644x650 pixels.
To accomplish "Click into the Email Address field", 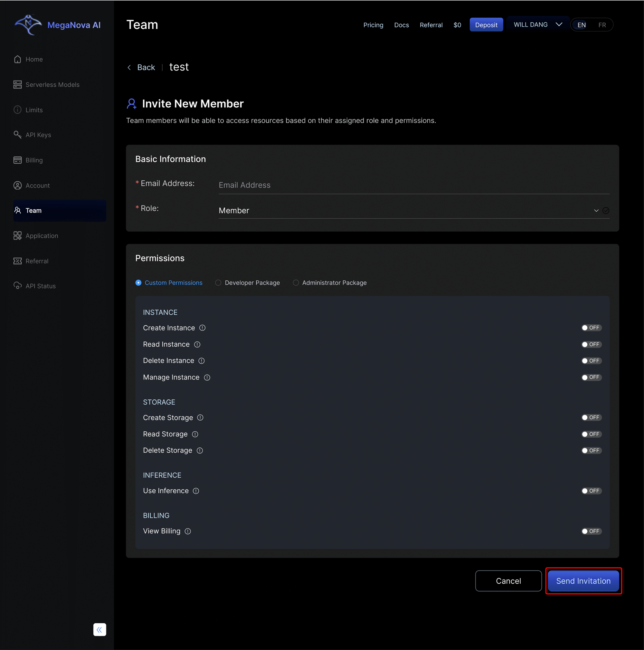I will 413,185.
